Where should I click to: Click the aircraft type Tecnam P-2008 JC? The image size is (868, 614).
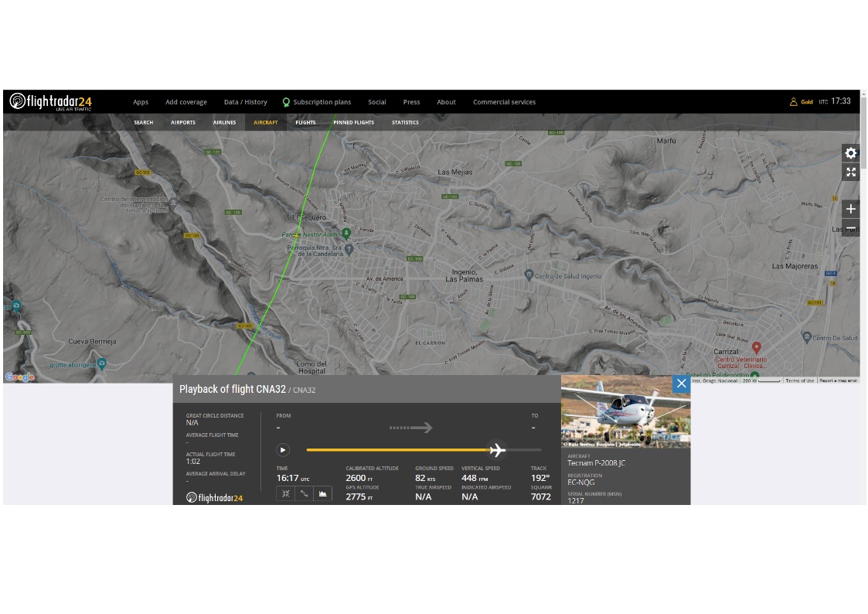(596, 463)
